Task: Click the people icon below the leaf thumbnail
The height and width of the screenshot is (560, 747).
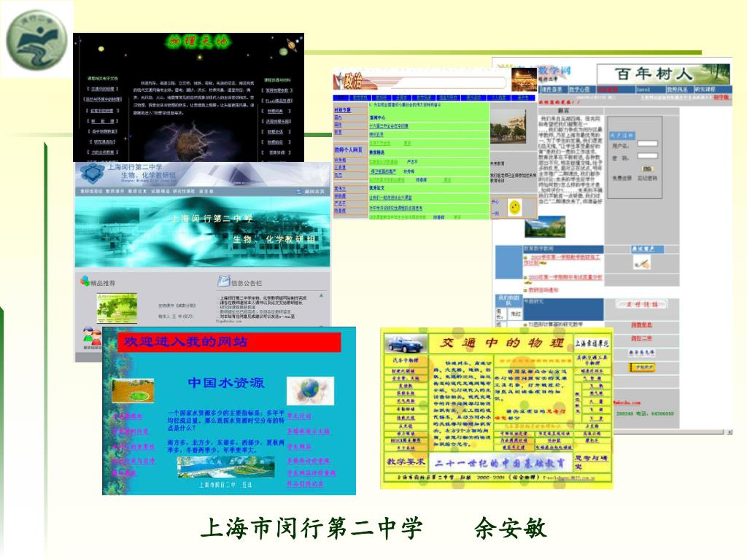Action: [x=91, y=337]
